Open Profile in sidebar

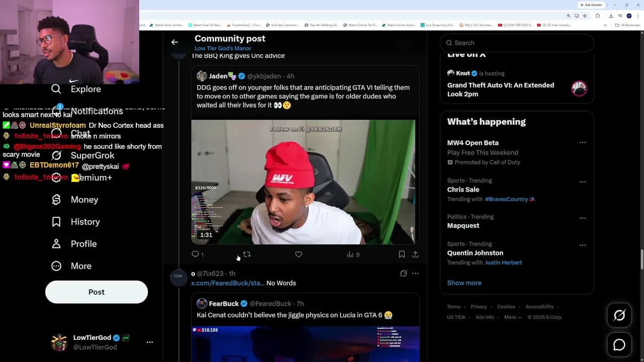tap(84, 244)
